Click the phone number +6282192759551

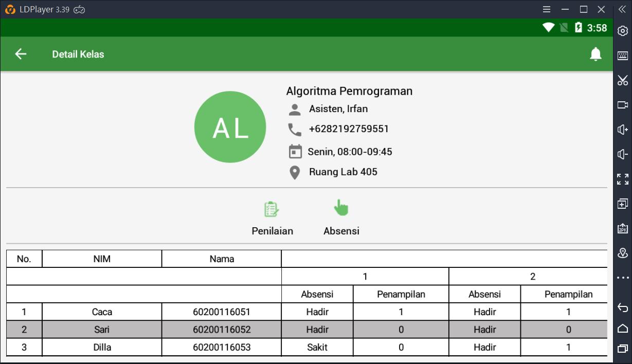click(x=349, y=129)
